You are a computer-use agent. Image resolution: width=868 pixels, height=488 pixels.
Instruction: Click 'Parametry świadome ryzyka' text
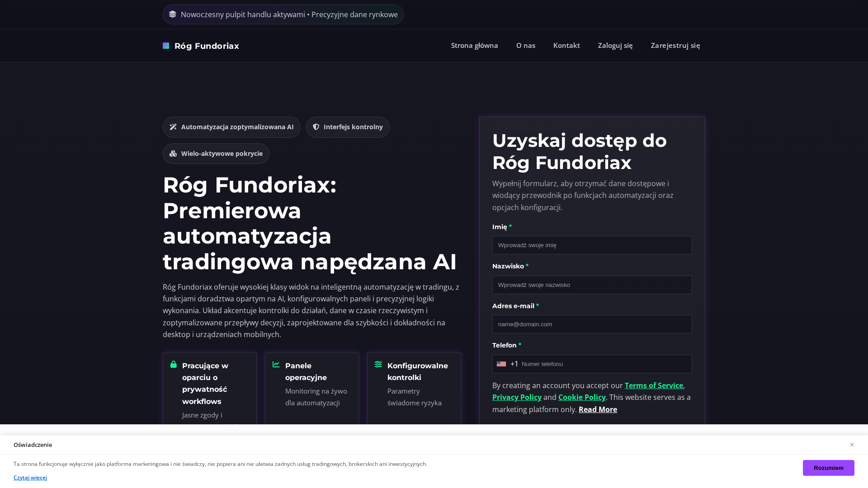click(x=415, y=397)
